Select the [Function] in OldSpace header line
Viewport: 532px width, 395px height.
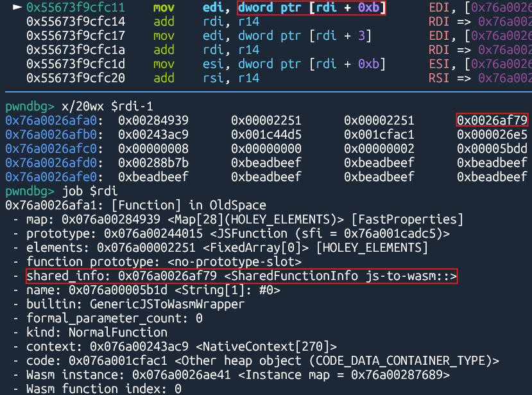click(135, 206)
